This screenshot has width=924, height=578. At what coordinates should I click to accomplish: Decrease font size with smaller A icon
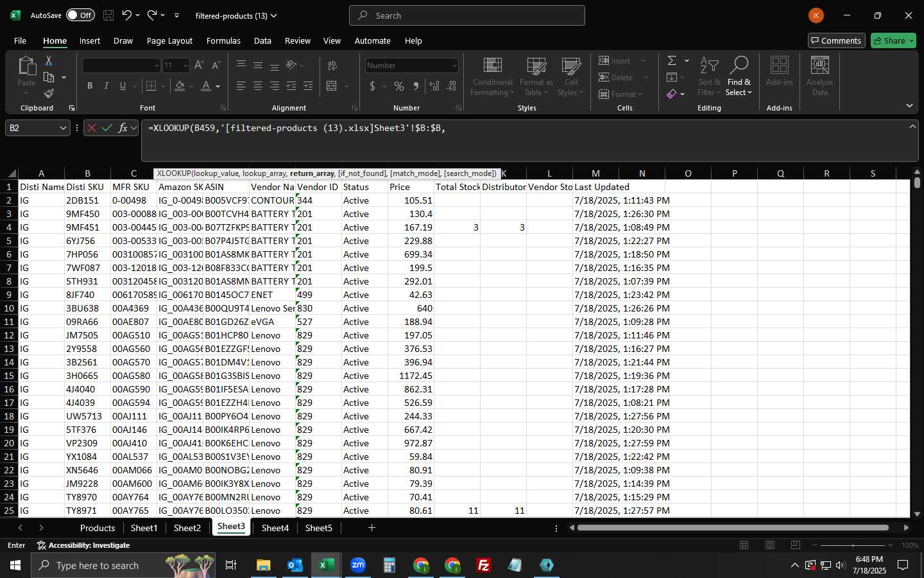(x=216, y=66)
